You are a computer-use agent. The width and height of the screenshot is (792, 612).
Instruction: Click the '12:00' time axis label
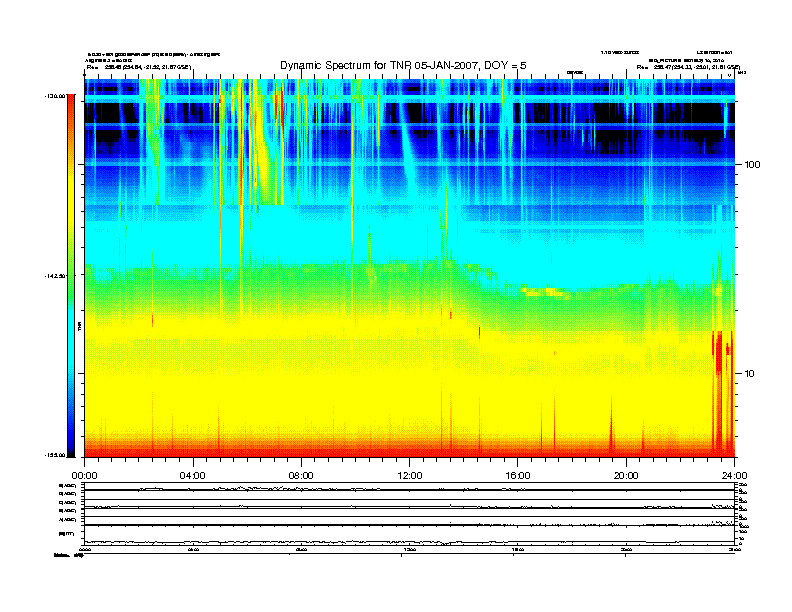click(x=410, y=476)
